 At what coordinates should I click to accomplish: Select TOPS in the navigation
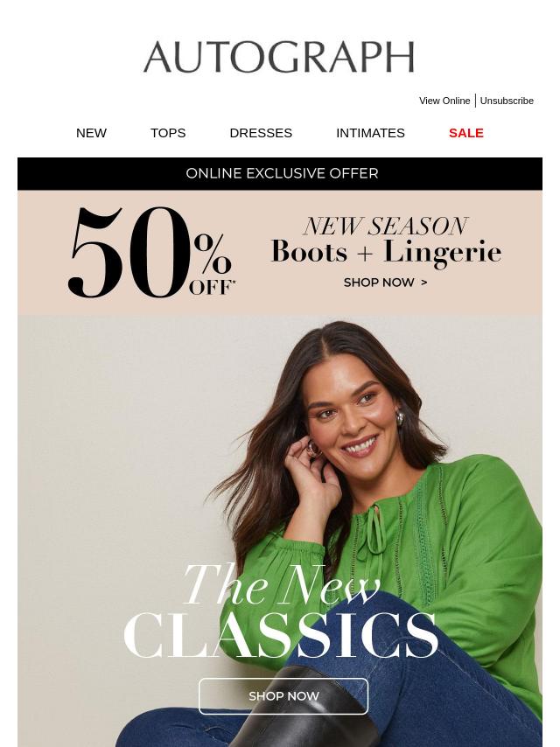(168, 133)
